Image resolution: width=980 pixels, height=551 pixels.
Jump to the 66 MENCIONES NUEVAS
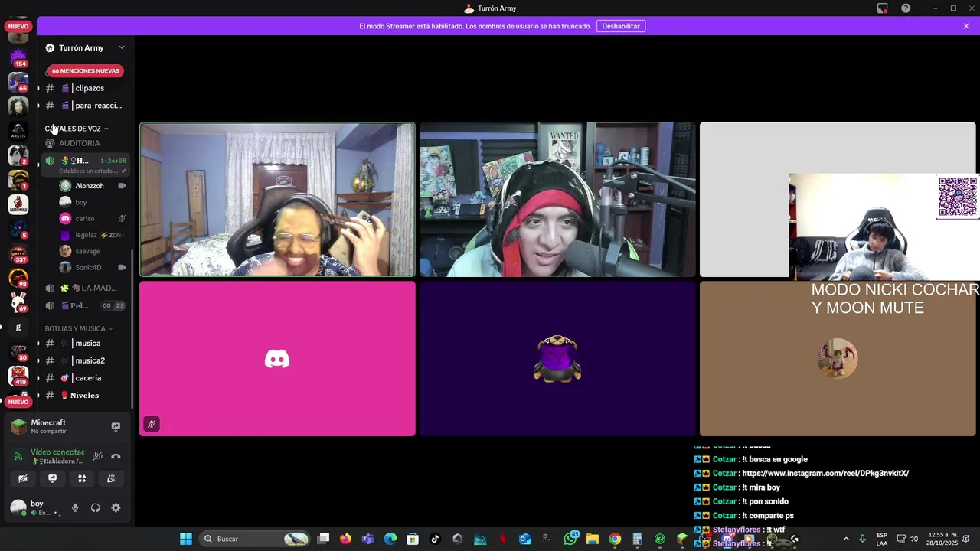point(86,70)
